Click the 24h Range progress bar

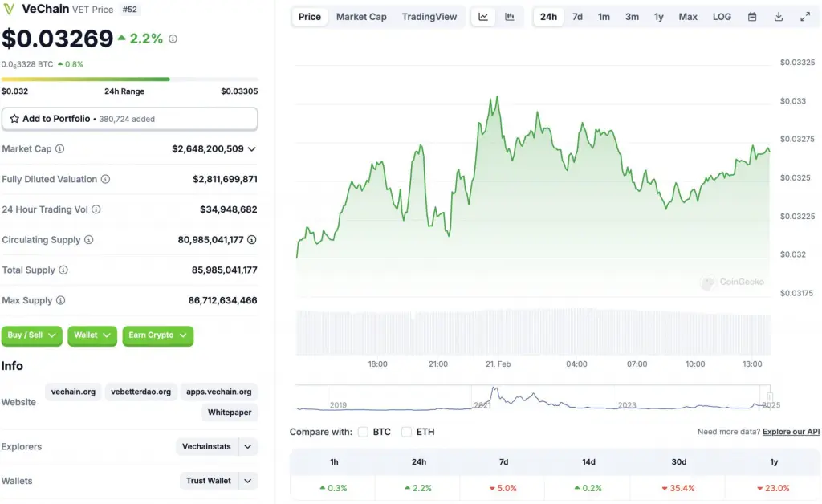click(129, 79)
